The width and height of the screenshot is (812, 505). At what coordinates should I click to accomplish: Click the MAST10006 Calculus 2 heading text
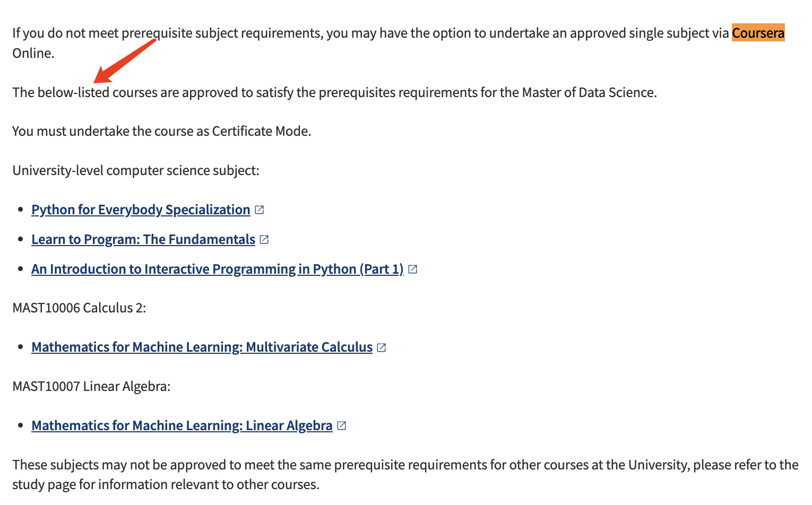pyautogui.click(x=79, y=308)
